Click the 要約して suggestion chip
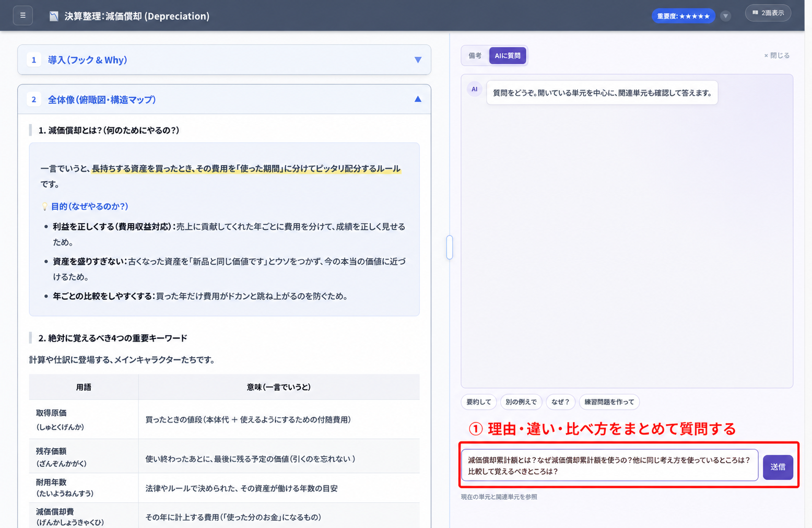Screen dimensions: 812x528 (x=479, y=402)
